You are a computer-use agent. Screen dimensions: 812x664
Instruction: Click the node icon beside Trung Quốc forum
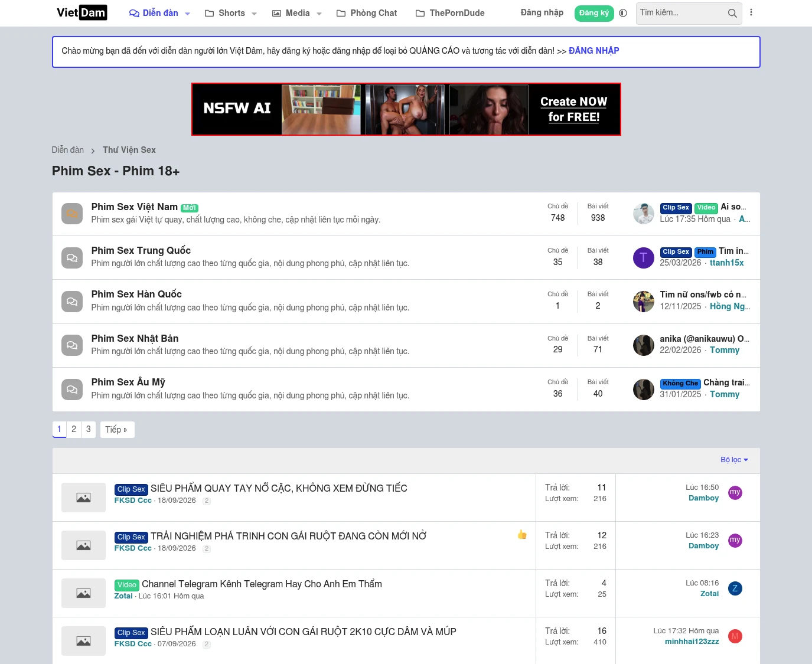pos(72,258)
